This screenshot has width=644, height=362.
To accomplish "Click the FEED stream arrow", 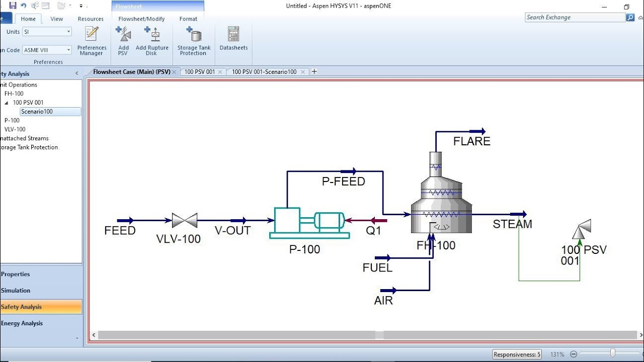I will (125, 220).
